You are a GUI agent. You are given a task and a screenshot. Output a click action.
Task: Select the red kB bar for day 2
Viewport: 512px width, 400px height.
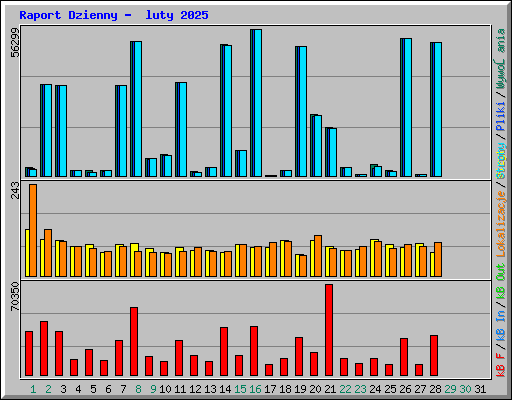44,349
